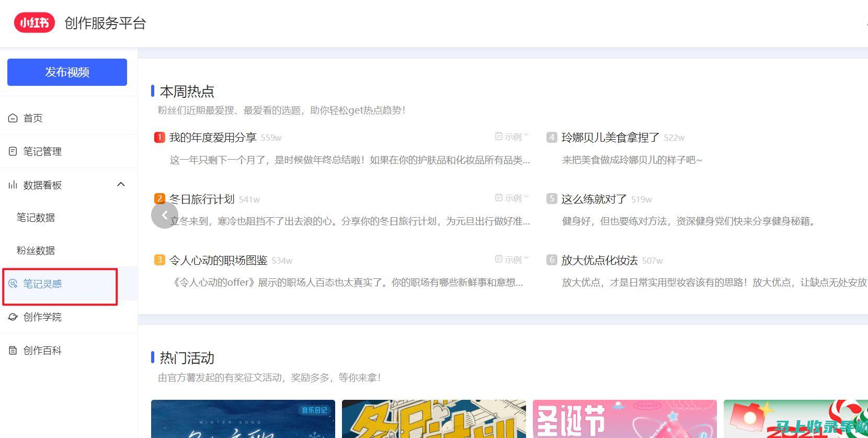Open hot topic 玲娜贝儿美食拿捏了
868x438 pixels.
611,138
